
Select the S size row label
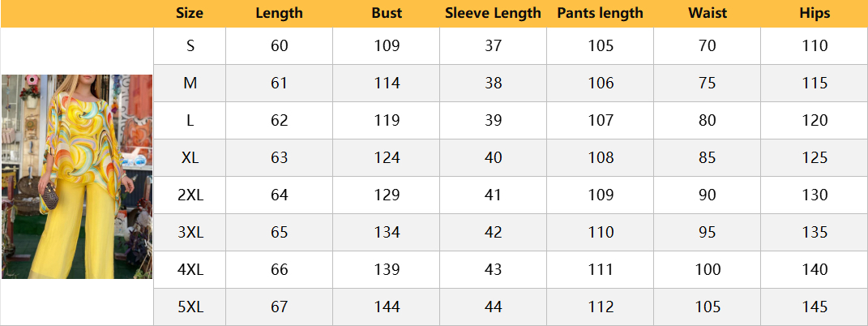[x=190, y=46]
